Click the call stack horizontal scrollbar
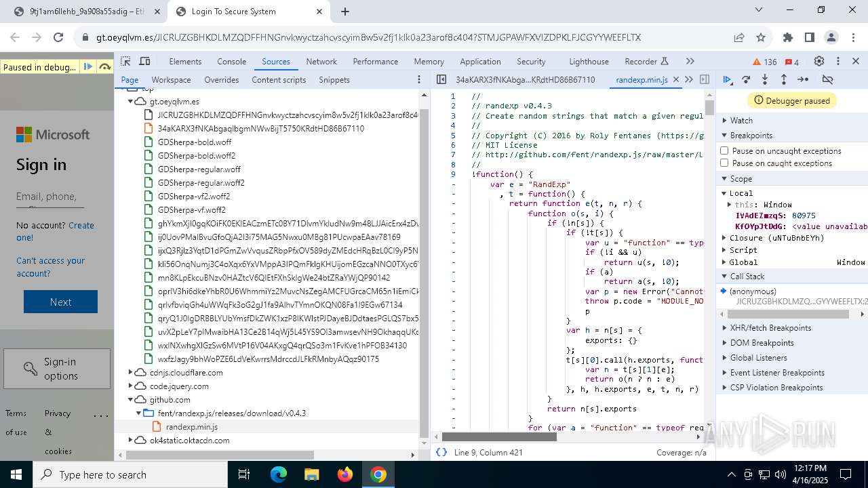 tap(789, 314)
